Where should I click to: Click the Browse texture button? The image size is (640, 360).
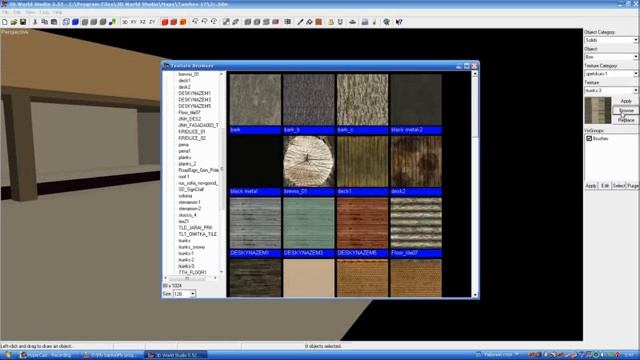tap(626, 111)
